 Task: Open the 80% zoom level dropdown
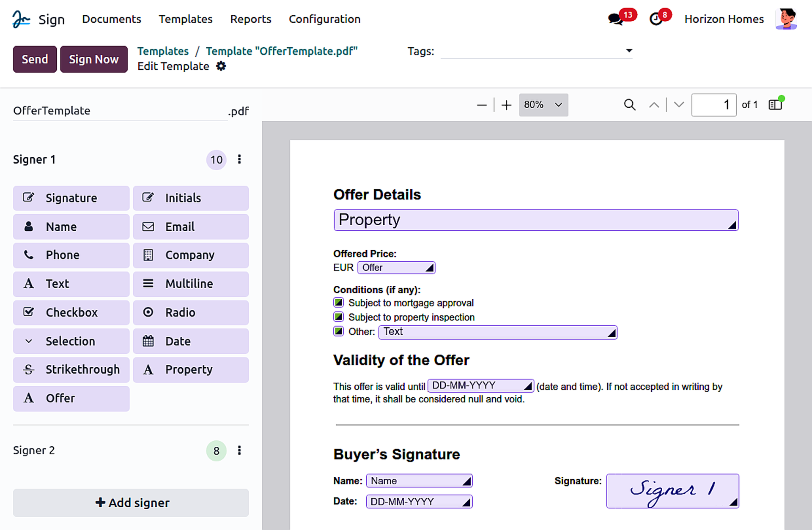coord(543,105)
